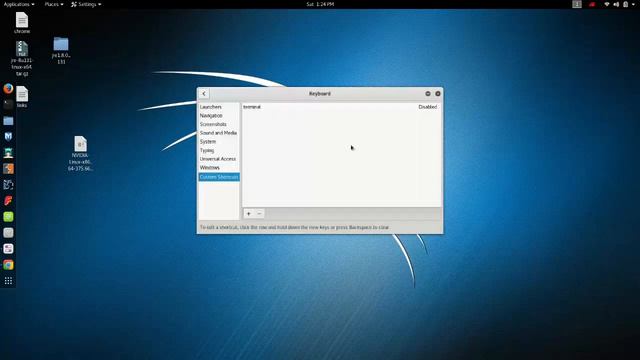The height and width of the screenshot is (360, 640).
Task: Open the Wi-Fi network status icon
Action: coord(607,4)
